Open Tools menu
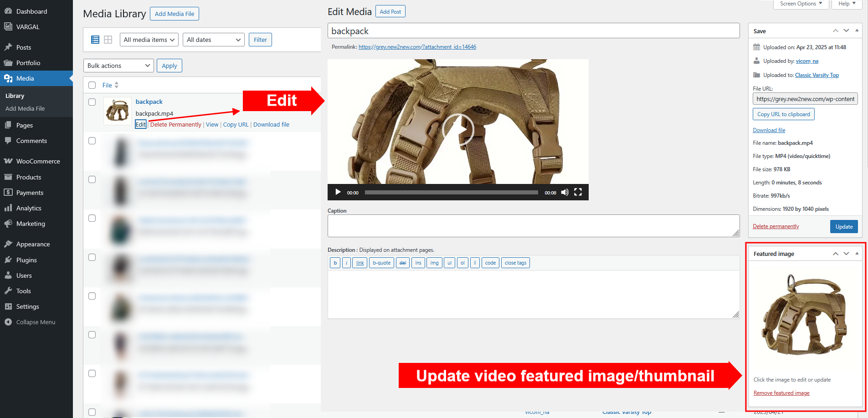This screenshot has height=418, width=868. (x=23, y=291)
